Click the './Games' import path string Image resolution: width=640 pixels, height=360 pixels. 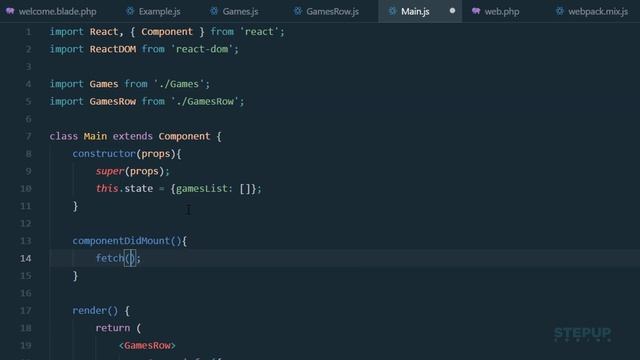[x=179, y=84]
